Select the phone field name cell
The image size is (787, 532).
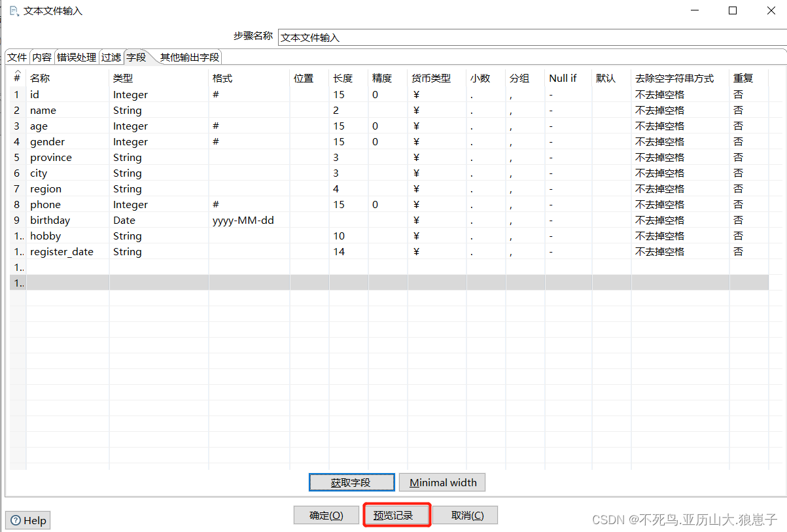(67, 204)
